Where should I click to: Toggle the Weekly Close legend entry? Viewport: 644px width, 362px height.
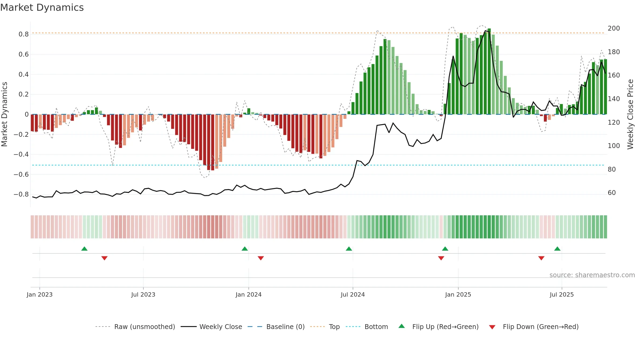[221, 327]
